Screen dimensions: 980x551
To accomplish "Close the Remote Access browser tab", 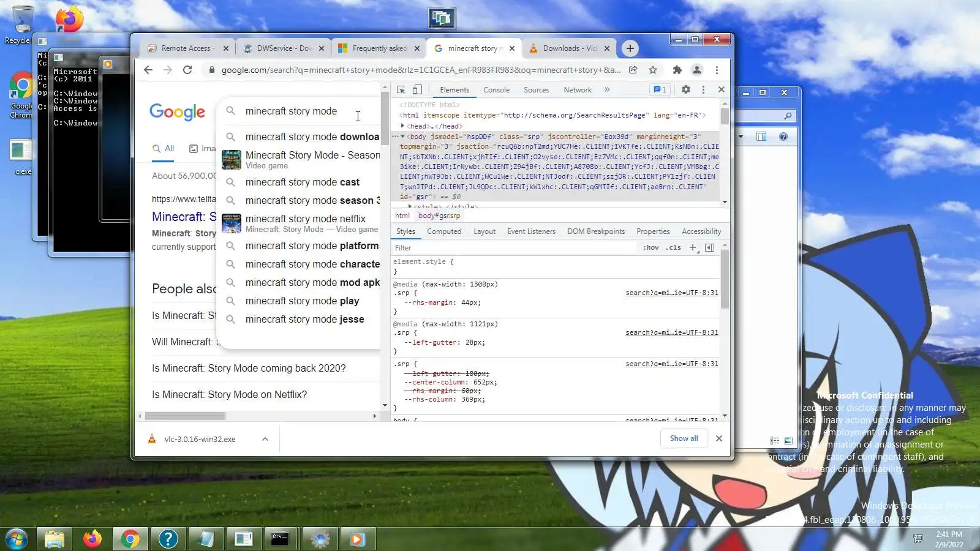I will (226, 48).
